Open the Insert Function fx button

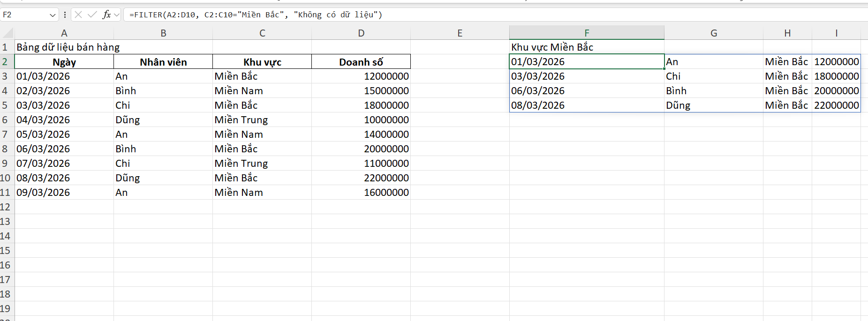click(106, 15)
